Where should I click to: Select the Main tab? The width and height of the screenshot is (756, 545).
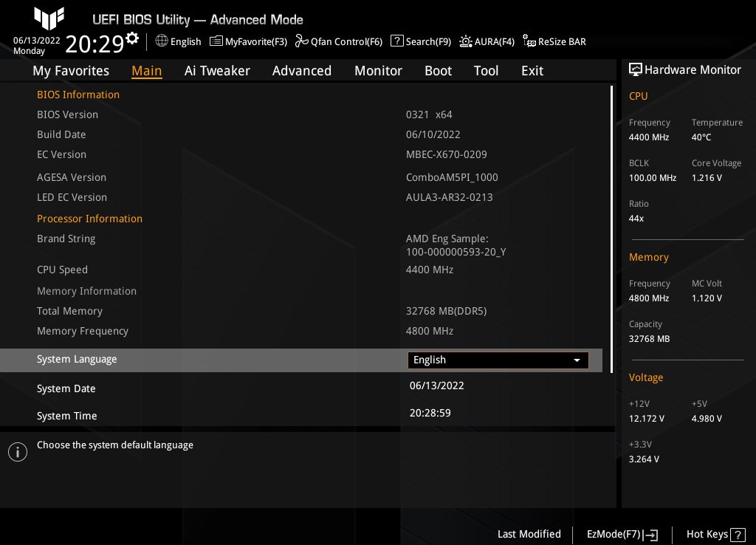147,71
